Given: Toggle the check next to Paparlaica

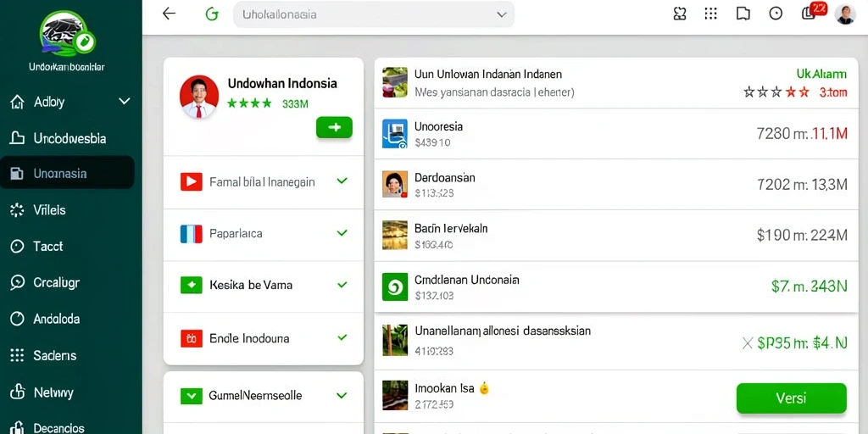Looking at the screenshot, I should (342, 232).
